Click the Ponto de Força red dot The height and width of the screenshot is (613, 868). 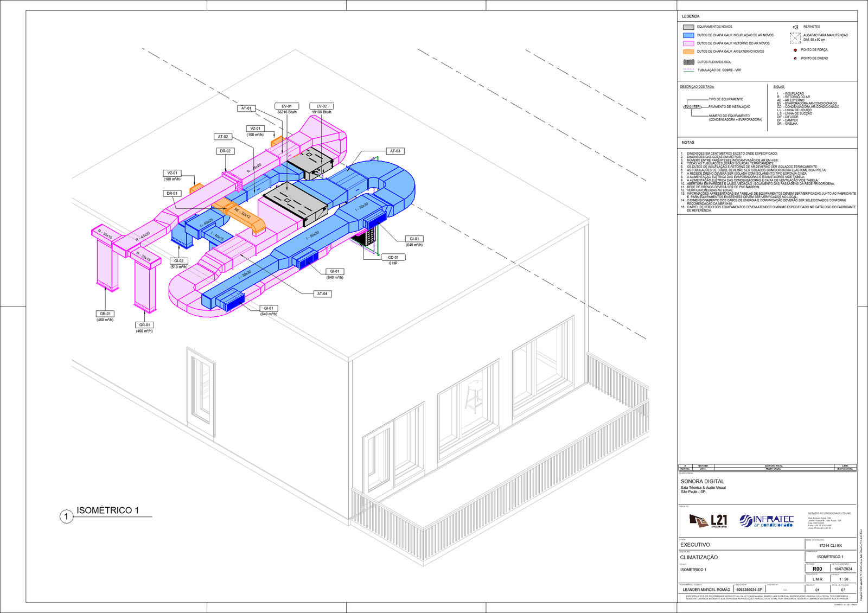(x=795, y=50)
